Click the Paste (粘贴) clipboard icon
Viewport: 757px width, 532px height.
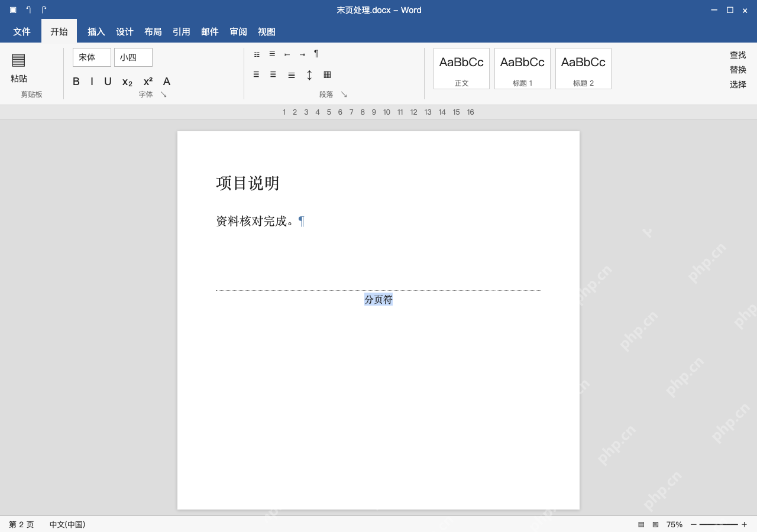point(18,60)
